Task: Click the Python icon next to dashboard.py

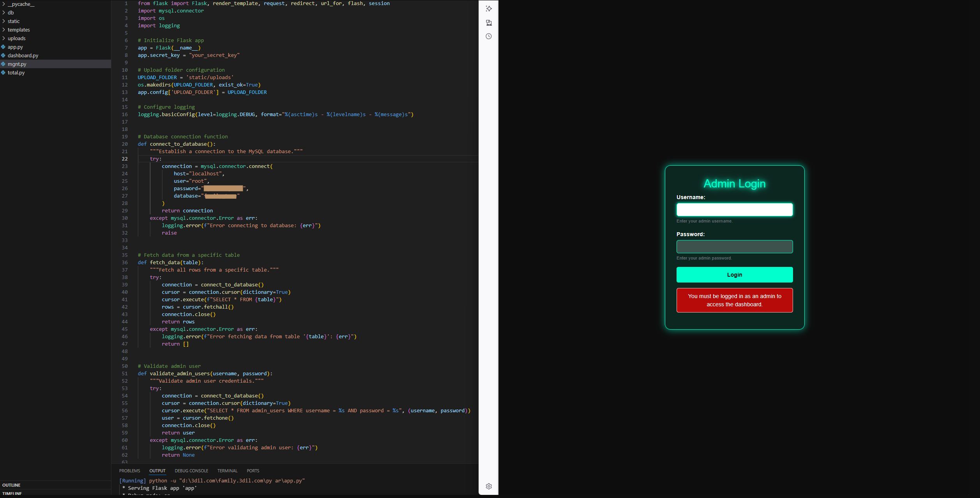Action: coord(4,55)
